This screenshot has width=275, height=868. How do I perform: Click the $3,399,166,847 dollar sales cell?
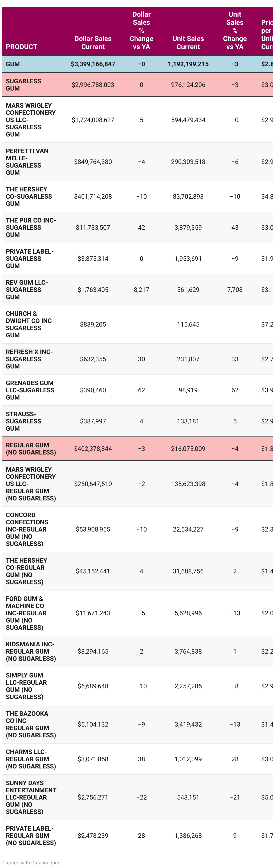93,64
